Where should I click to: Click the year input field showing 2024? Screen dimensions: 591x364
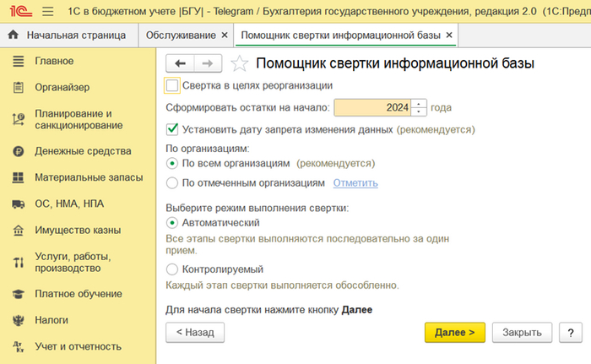(373, 108)
